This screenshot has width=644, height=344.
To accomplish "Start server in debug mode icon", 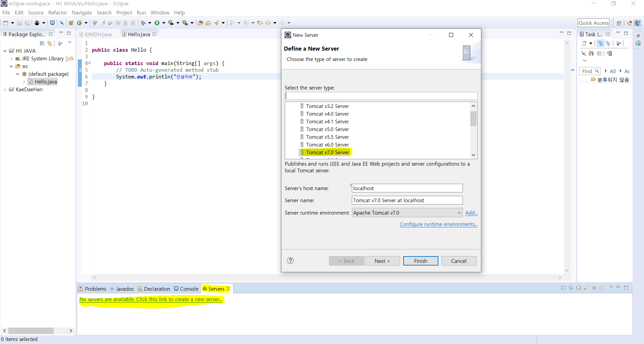I will click(x=571, y=288).
